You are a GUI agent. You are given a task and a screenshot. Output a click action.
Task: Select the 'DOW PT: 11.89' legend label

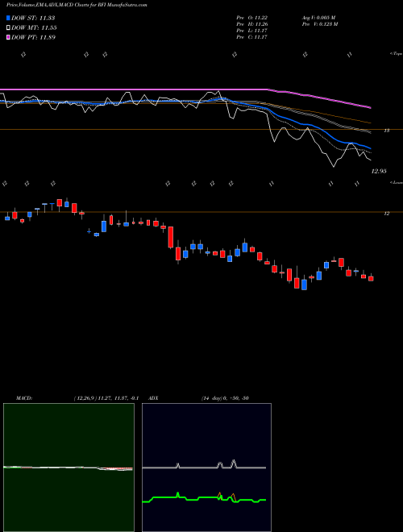[33, 37]
